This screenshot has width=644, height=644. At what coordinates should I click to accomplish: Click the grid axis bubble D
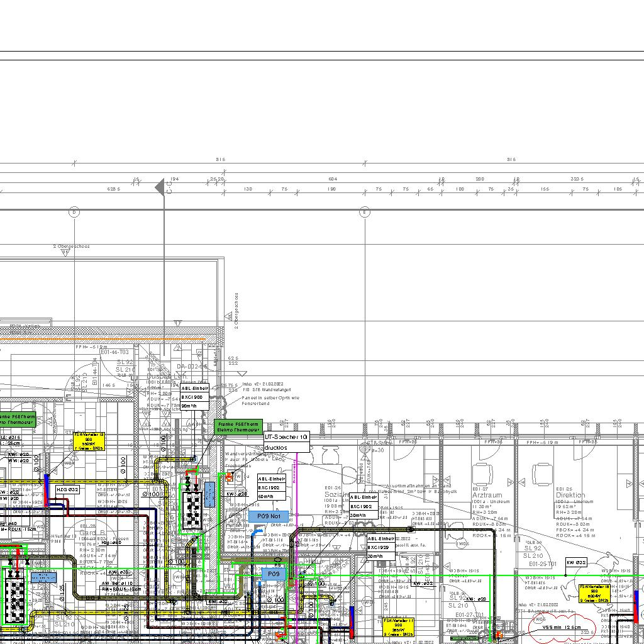coord(74,212)
